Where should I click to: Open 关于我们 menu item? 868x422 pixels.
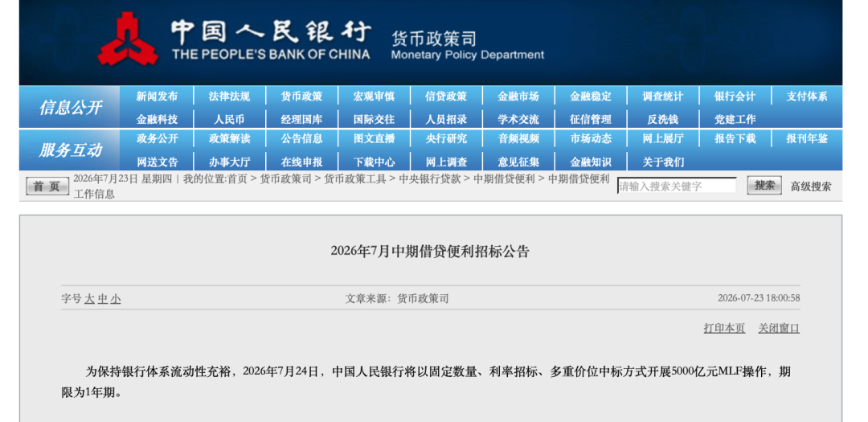pos(662,162)
